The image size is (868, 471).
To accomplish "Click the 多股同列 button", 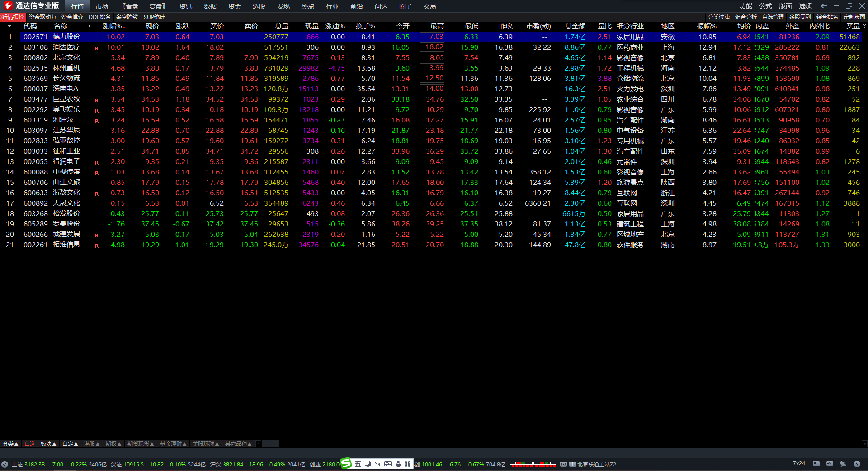I will [x=800, y=17].
